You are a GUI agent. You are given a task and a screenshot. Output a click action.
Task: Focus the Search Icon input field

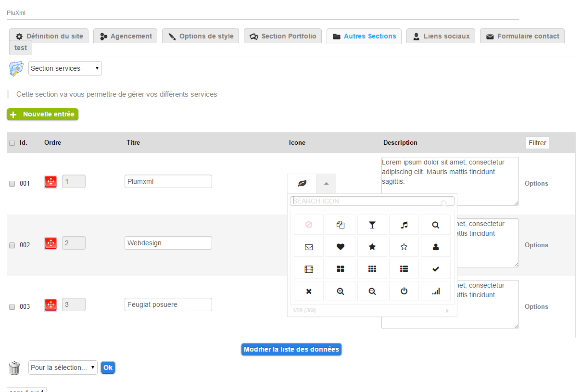tap(366, 201)
